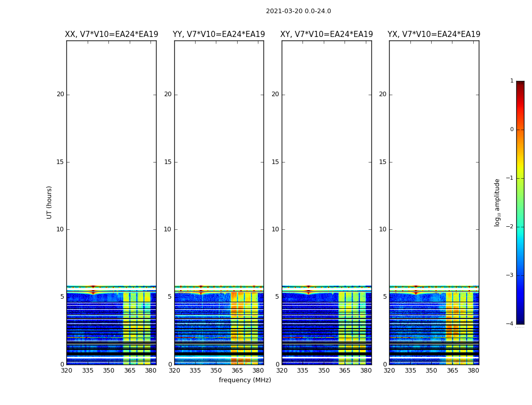Click the 15 tick label on XY y-axis

275,162
